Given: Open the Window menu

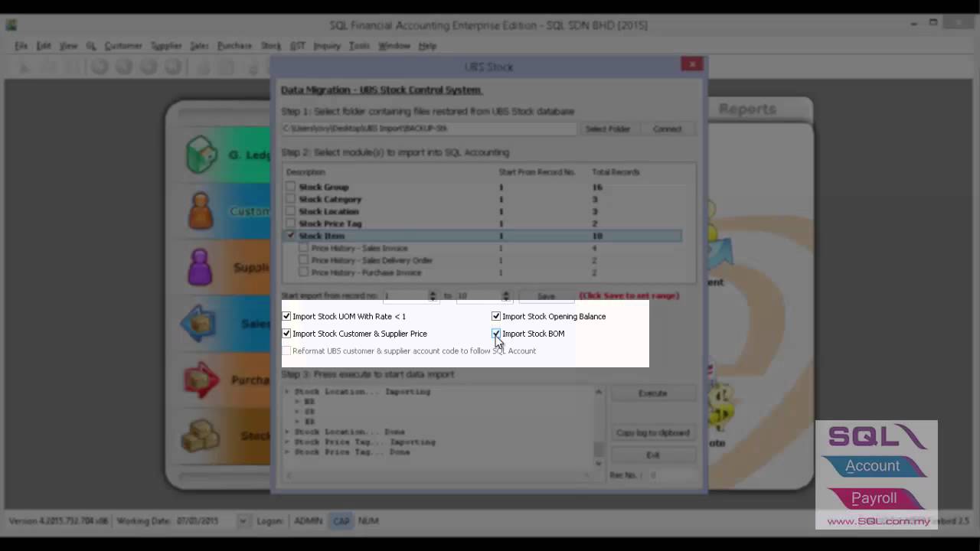Looking at the screenshot, I should click(x=394, y=46).
